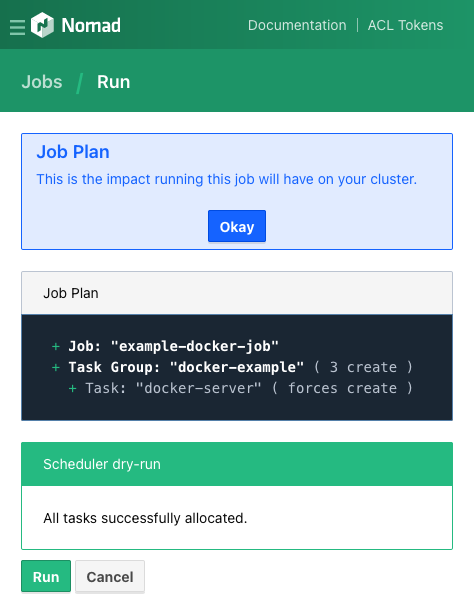Submit the job with Run button

pyautogui.click(x=46, y=576)
